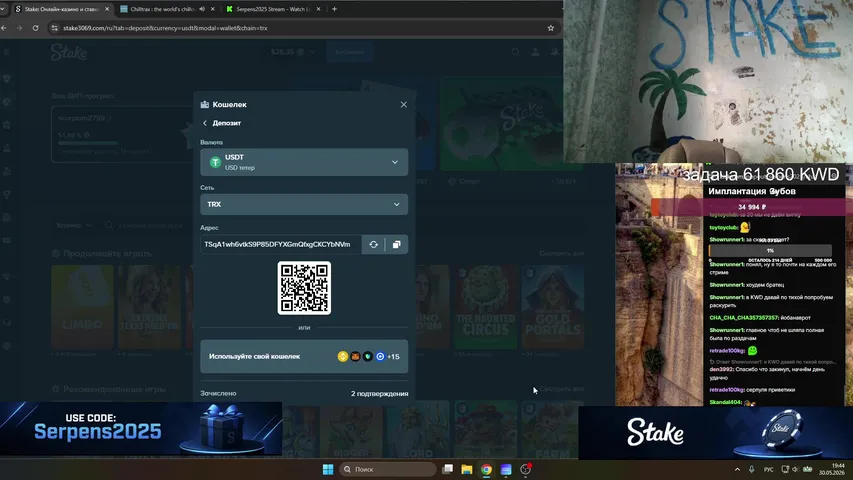Screen dimensions: 853x480
Task: Click the green USDT coin icon
Action: click(215, 162)
